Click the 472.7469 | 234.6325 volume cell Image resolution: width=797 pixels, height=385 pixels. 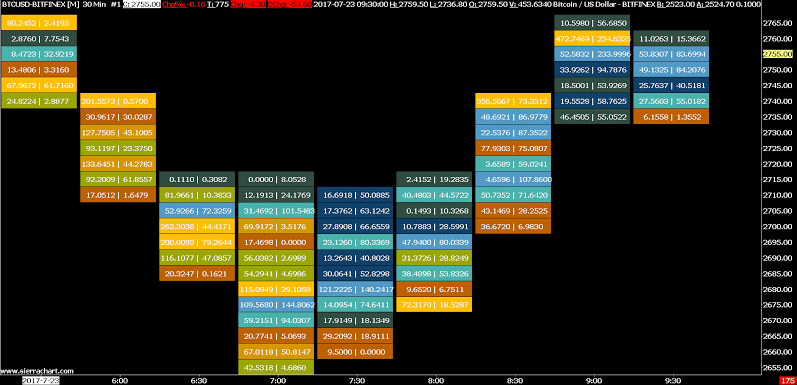coord(592,38)
